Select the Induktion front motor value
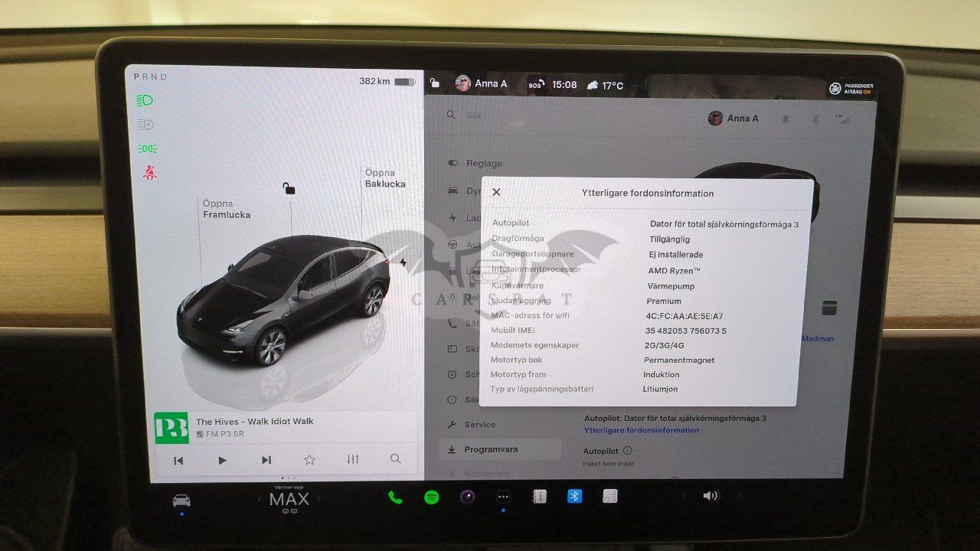This screenshot has height=551, width=980. coord(661,375)
